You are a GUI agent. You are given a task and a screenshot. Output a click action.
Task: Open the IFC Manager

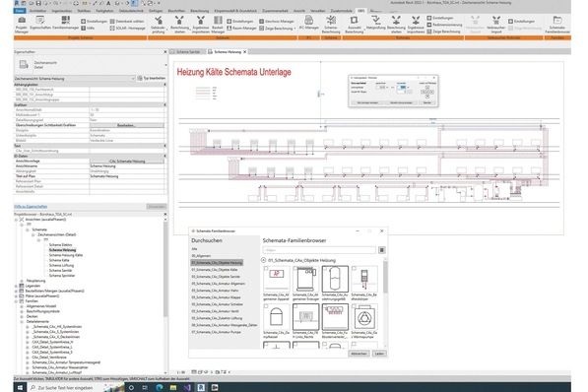pos(309,24)
